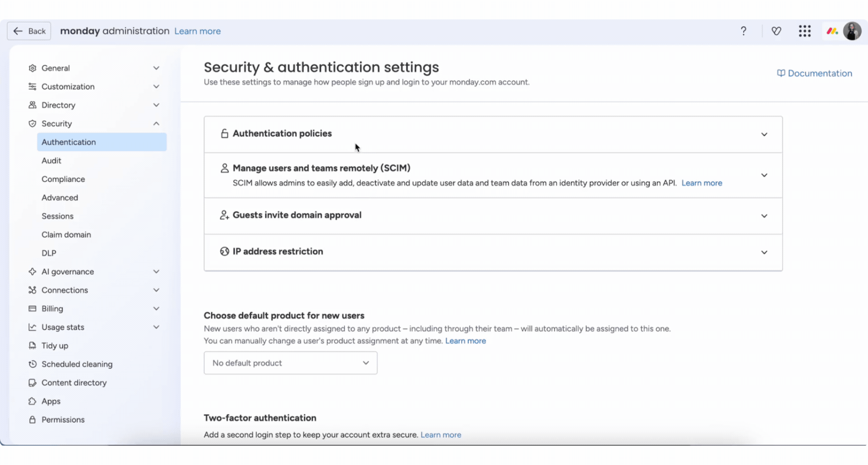Click the Content directory icon
This screenshot has width=868, height=465.
[32, 383]
